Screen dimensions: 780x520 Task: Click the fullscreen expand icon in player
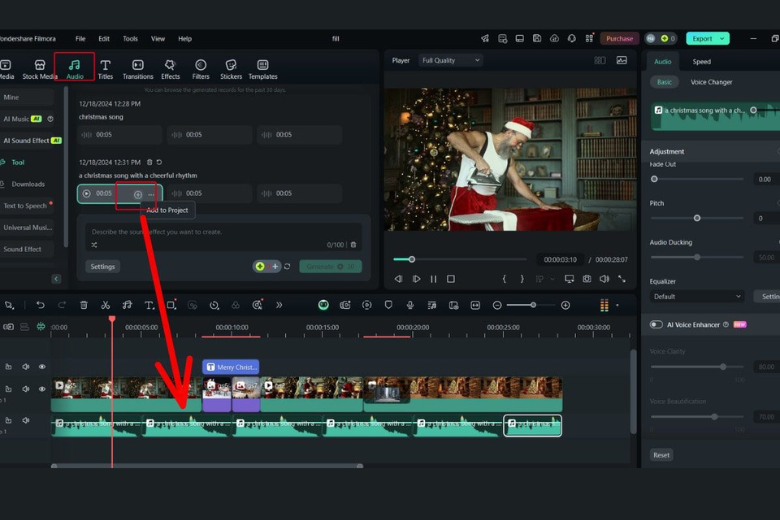(x=622, y=279)
